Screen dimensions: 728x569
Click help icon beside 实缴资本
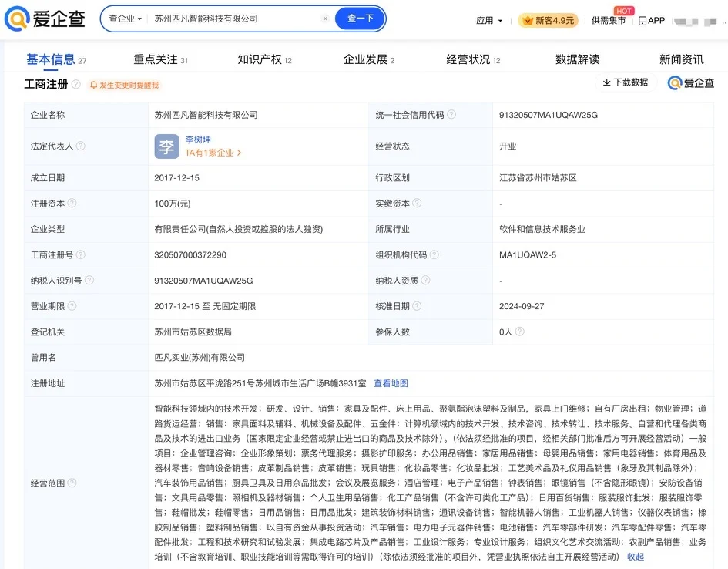pos(417,203)
